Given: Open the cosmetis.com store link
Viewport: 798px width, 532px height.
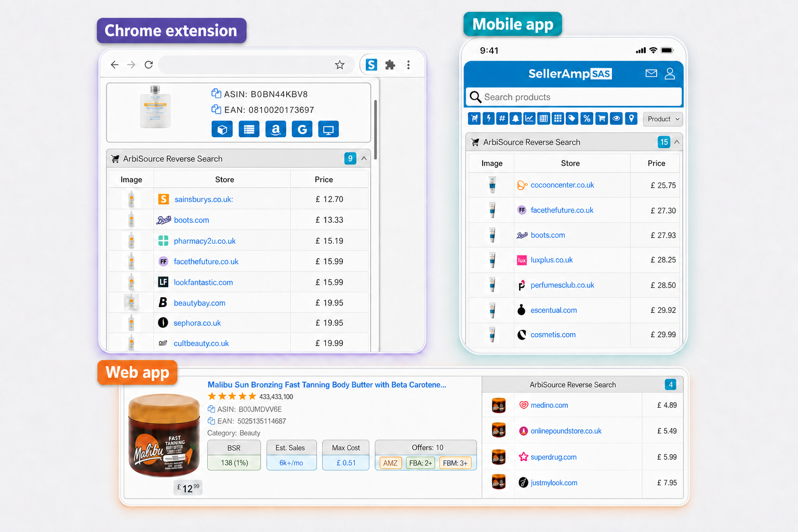Looking at the screenshot, I should pyautogui.click(x=553, y=335).
